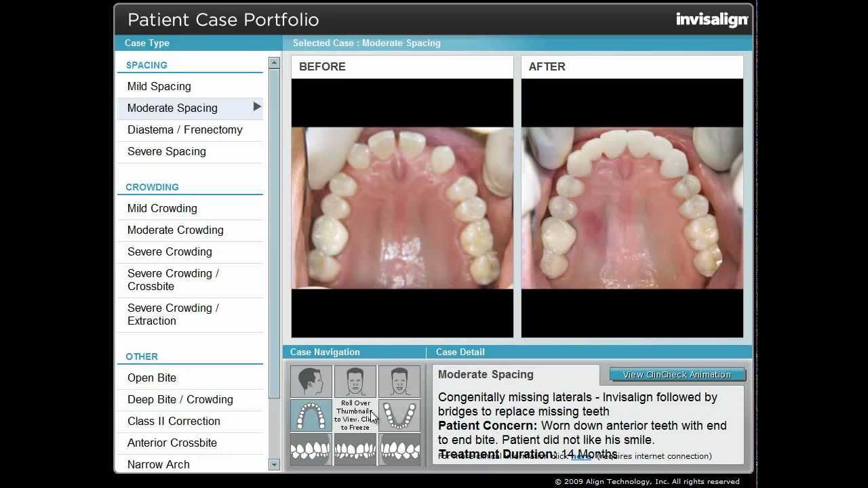The height and width of the screenshot is (488, 868).
Task: Click the Case Detail panel header
Action: pos(460,352)
